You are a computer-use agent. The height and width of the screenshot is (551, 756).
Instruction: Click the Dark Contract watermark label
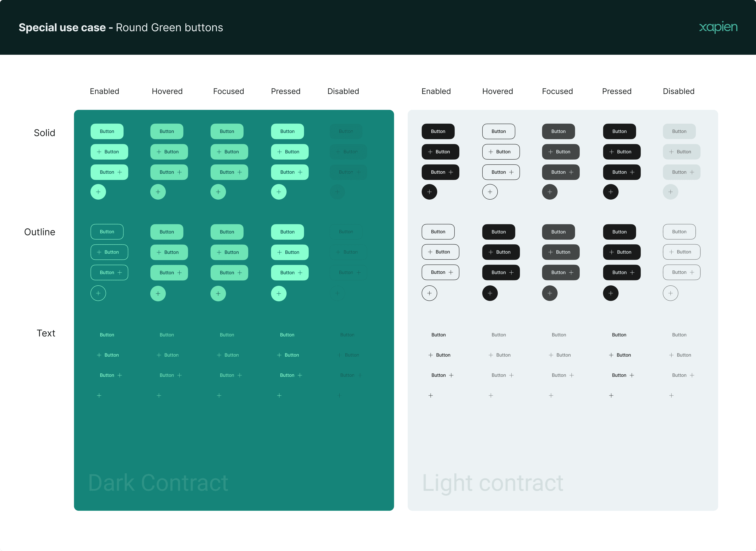pyautogui.click(x=158, y=482)
